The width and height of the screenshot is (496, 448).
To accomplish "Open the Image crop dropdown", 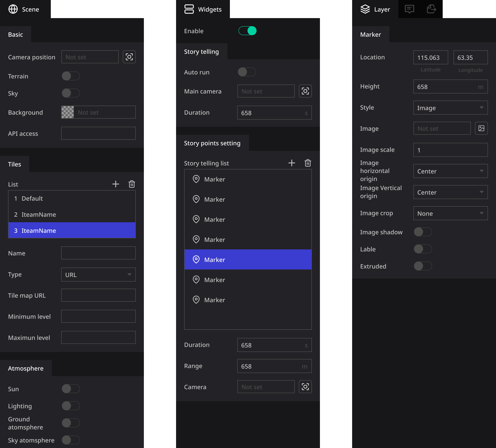I will coord(451,213).
